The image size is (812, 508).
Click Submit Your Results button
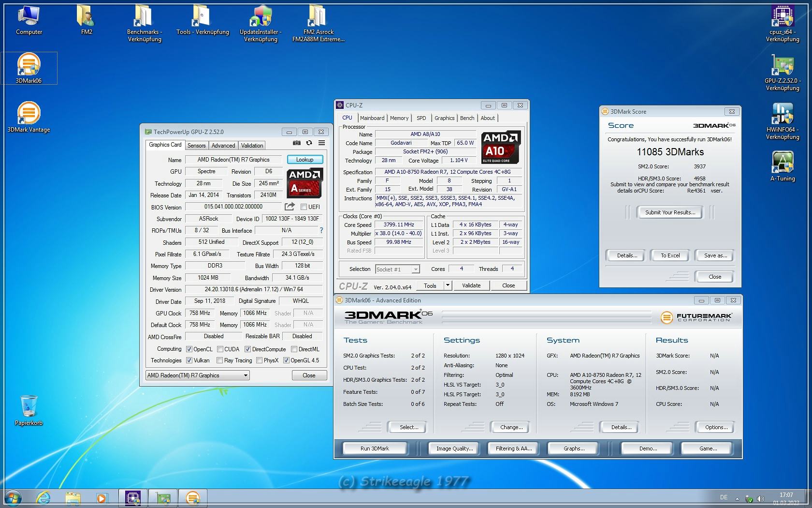[670, 212]
